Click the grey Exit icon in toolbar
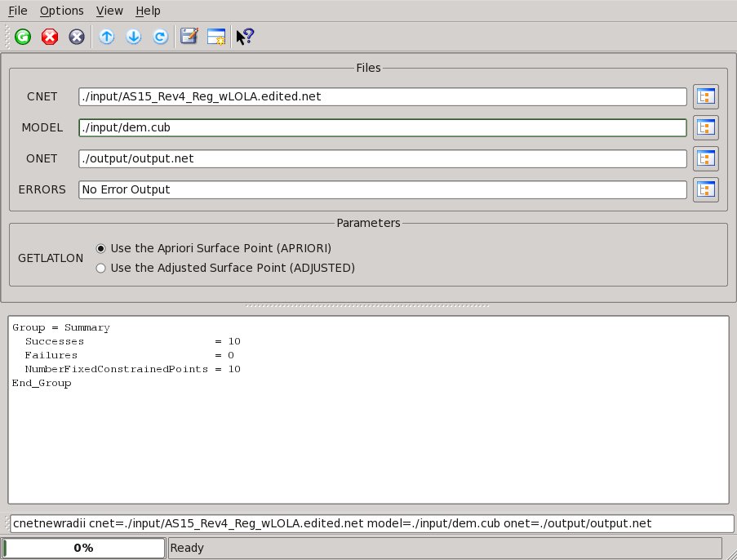The width and height of the screenshot is (737, 560). pyautogui.click(x=77, y=37)
